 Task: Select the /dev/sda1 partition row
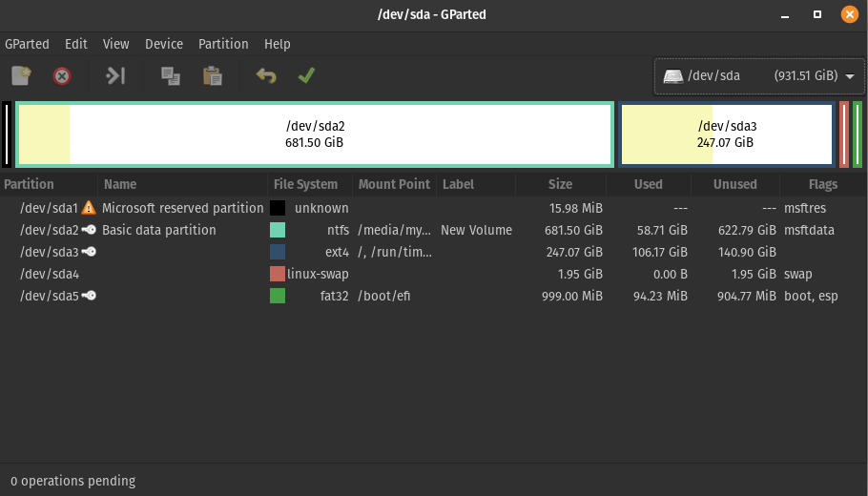click(434, 208)
